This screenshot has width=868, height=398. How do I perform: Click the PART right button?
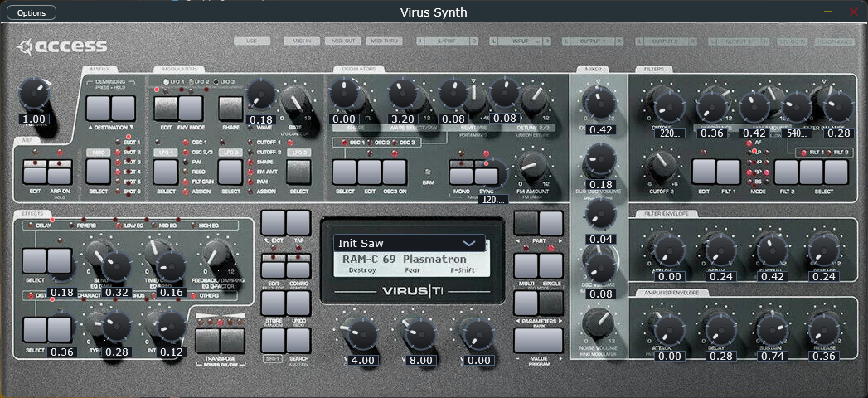pyautogui.click(x=551, y=223)
